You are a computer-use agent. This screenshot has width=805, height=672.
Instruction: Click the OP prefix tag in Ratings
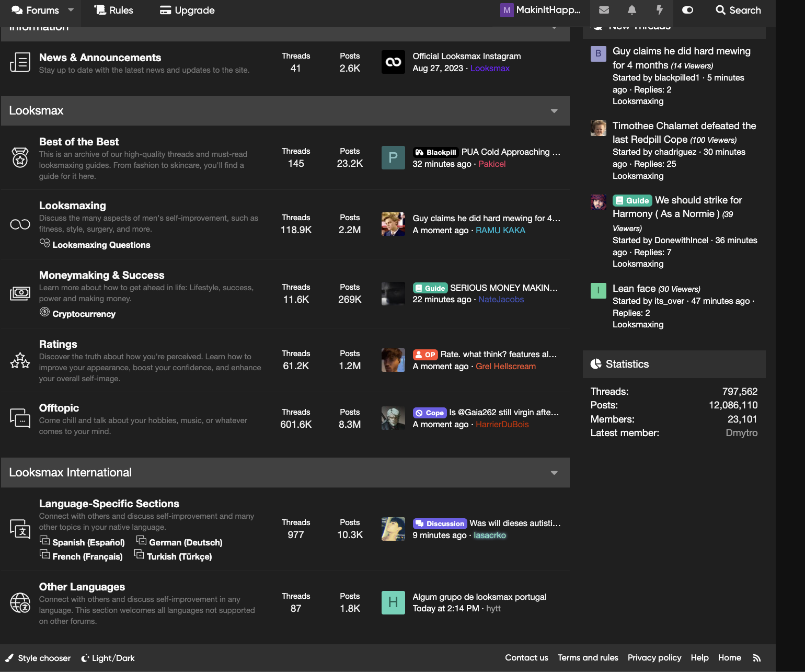425,355
